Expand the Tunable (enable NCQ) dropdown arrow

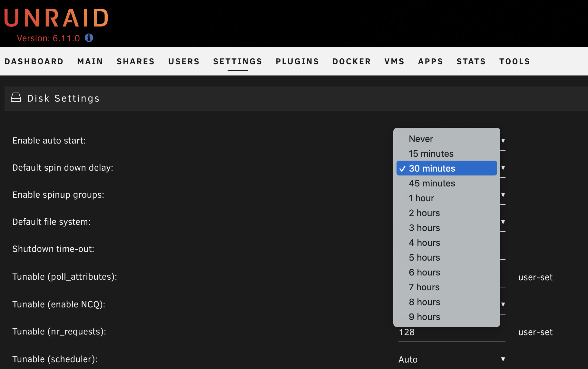click(503, 304)
